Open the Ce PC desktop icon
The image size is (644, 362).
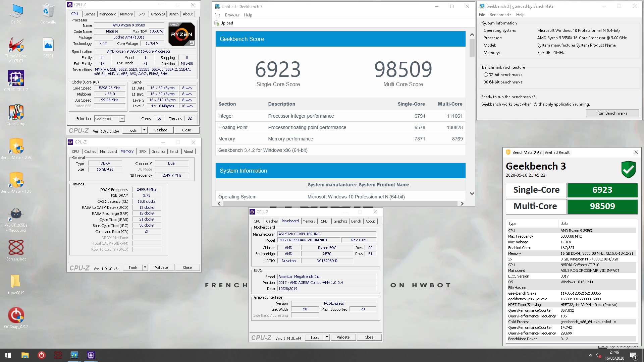(16, 13)
